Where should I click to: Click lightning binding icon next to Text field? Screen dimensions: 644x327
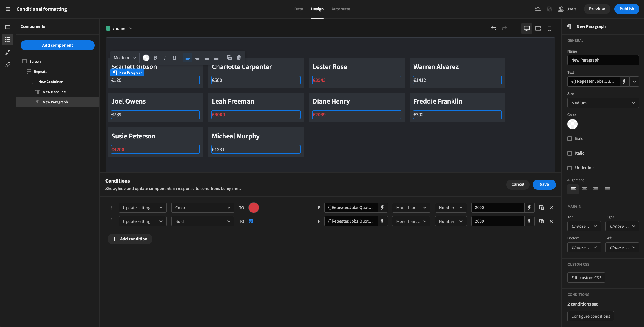(624, 82)
